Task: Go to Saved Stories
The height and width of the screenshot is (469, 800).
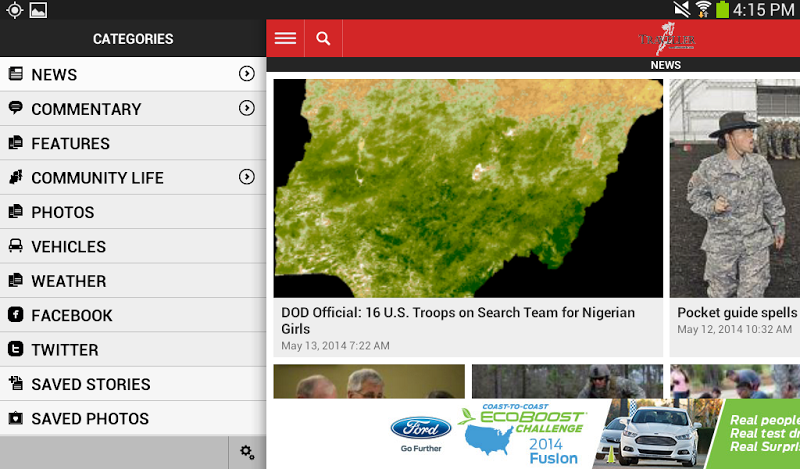Action: pos(90,384)
